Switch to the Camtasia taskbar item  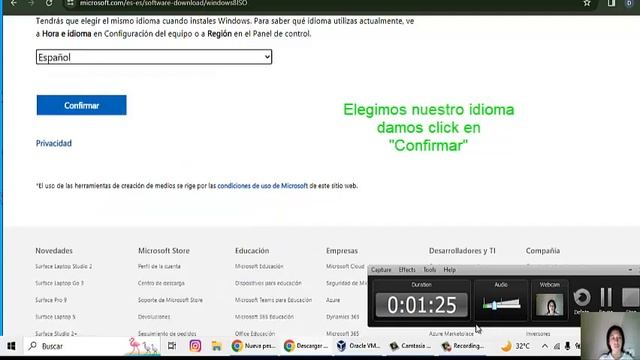[410, 346]
